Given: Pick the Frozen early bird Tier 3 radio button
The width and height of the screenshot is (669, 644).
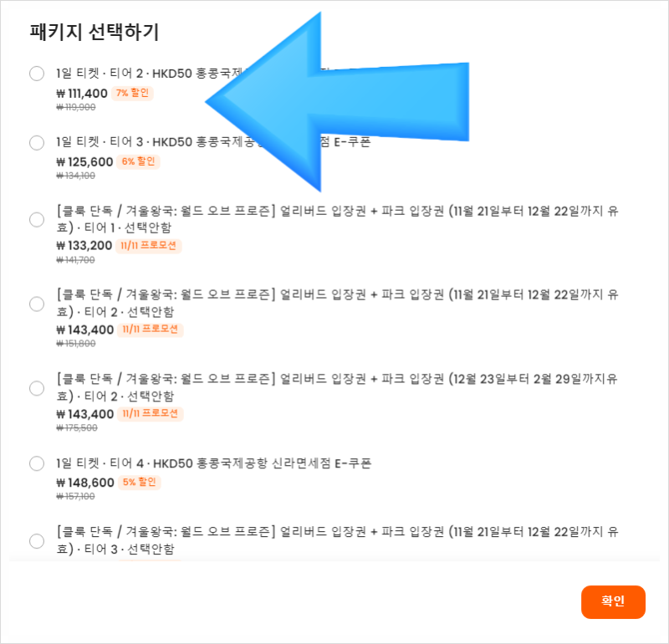Looking at the screenshot, I should pyautogui.click(x=37, y=540).
